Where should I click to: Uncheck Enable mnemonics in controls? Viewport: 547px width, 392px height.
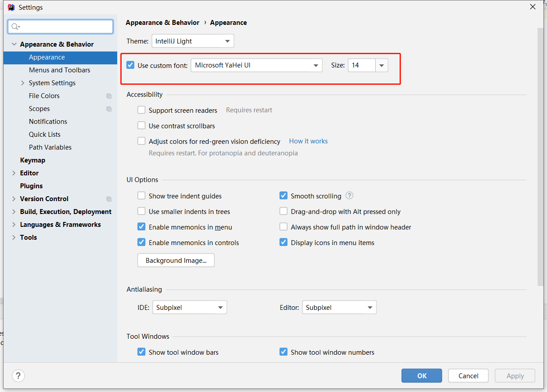pyautogui.click(x=142, y=242)
